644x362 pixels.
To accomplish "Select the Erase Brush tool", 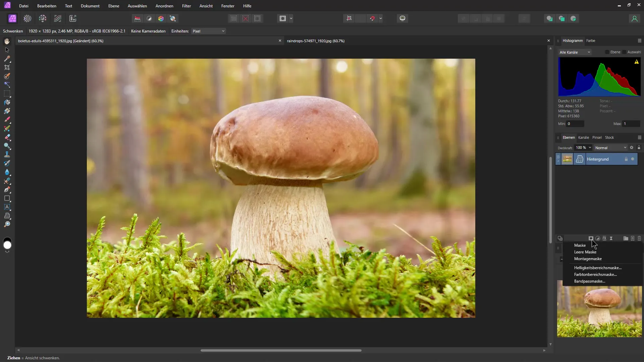I will coord(7,137).
